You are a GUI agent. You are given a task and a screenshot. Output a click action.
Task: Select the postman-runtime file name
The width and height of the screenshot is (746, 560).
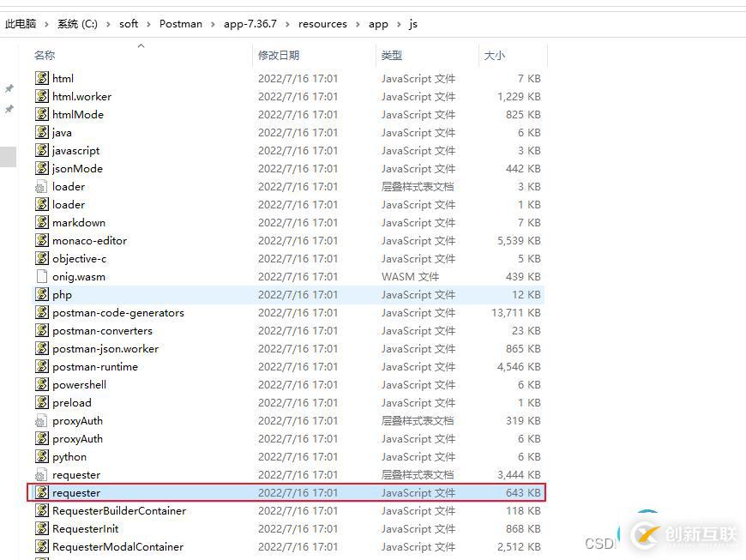tap(95, 367)
